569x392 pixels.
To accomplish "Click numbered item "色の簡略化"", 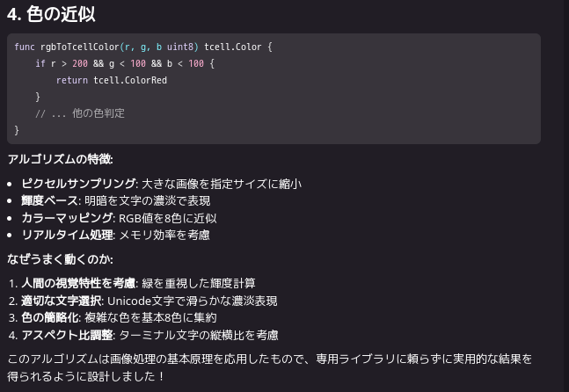I will pos(50,317).
